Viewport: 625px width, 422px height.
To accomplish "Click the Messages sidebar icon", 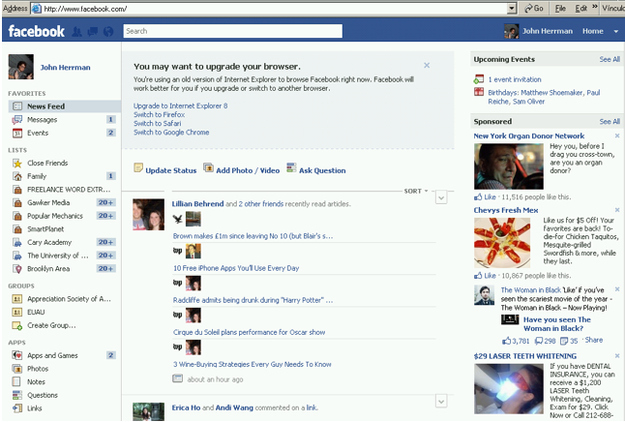I will coord(17,120).
